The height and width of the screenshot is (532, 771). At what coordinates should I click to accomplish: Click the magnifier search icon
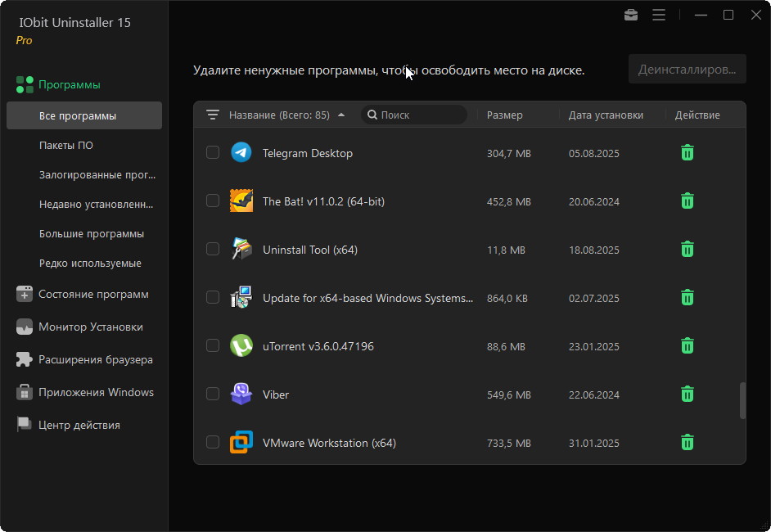[x=372, y=115]
